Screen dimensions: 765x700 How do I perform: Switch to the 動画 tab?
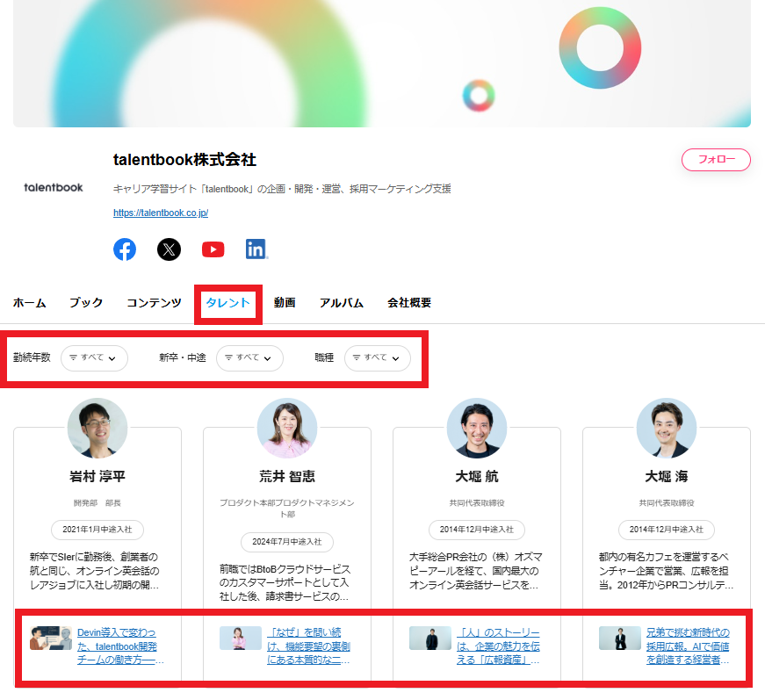click(285, 303)
